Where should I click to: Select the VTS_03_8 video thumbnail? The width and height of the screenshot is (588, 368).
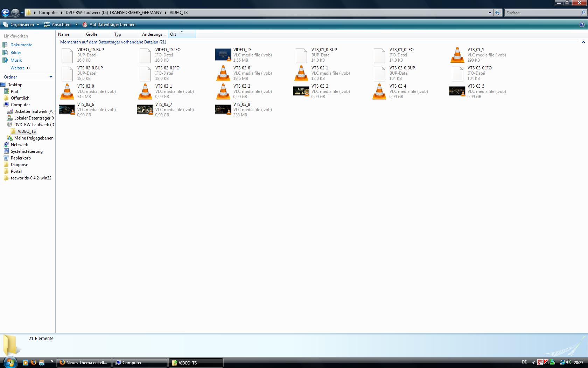tap(223, 109)
